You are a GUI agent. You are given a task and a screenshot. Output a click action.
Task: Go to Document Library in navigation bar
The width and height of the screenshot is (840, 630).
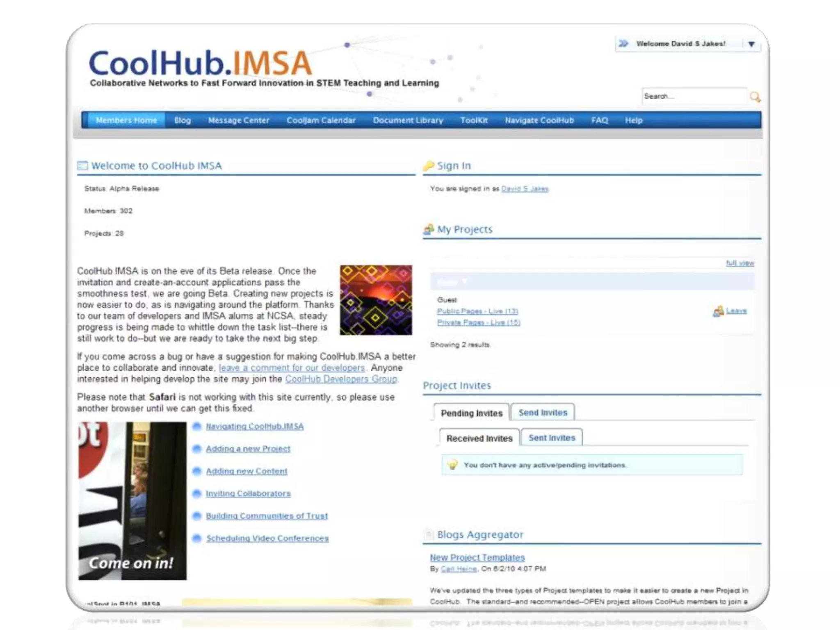(408, 120)
